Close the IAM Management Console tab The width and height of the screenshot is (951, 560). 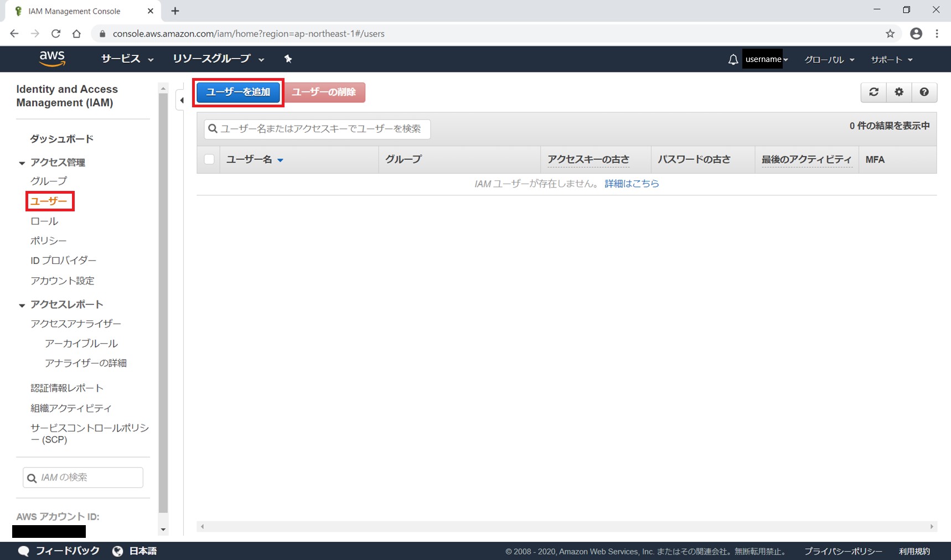click(x=151, y=11)
